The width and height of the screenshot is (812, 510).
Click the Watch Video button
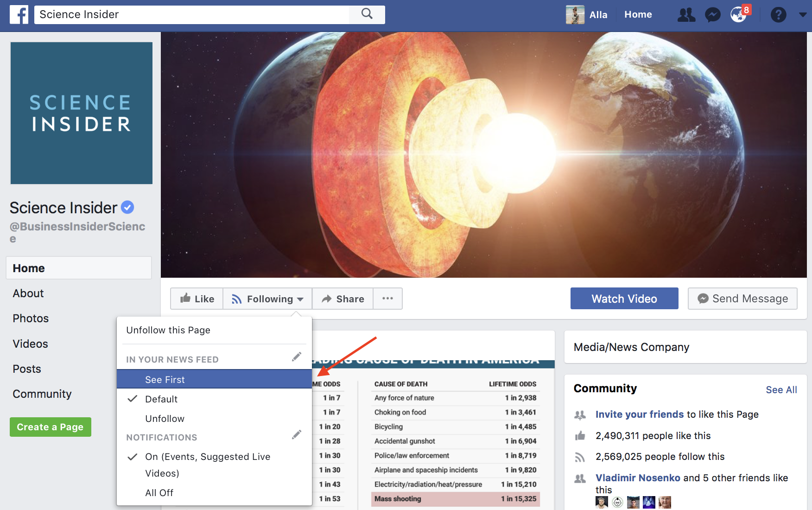point(624,299)
